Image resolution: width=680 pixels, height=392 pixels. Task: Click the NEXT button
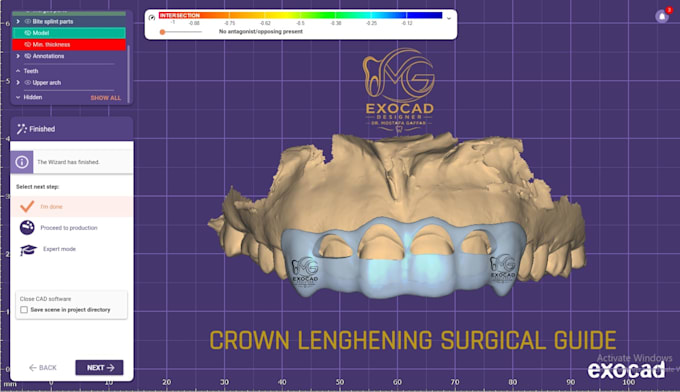coord(99,368)
